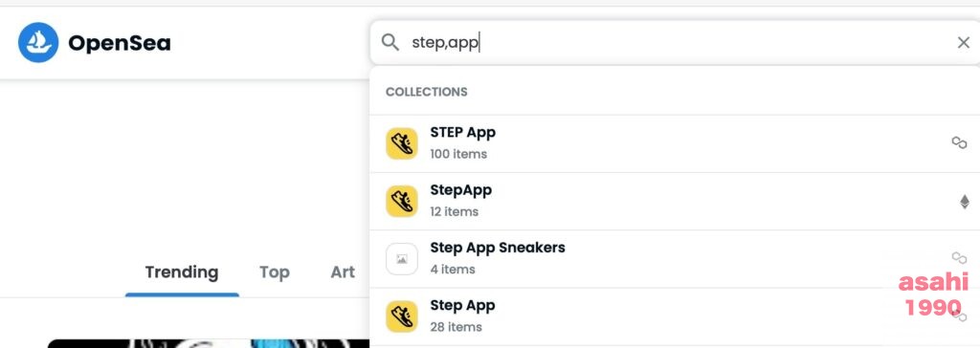Click the yellow sneaker icon for StepApp
Viewport: 980px width, 348px height.
[401, 201]
